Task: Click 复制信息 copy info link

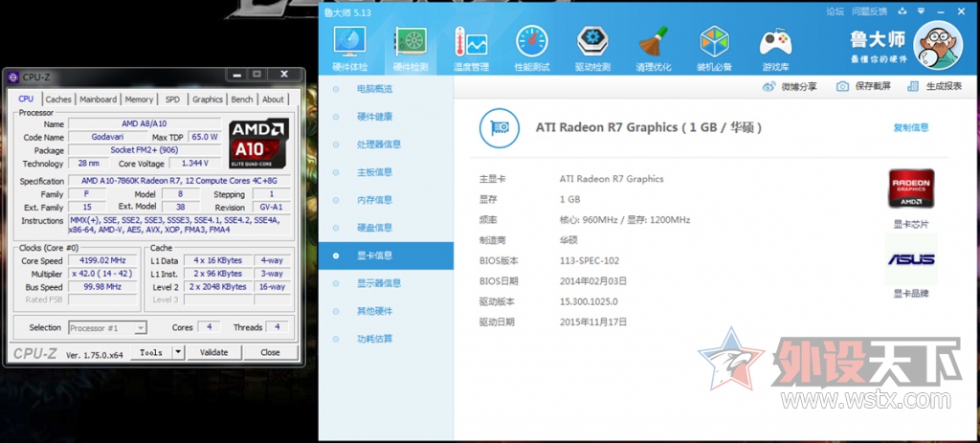Action: pyautogui.click(x=911, y=127)
